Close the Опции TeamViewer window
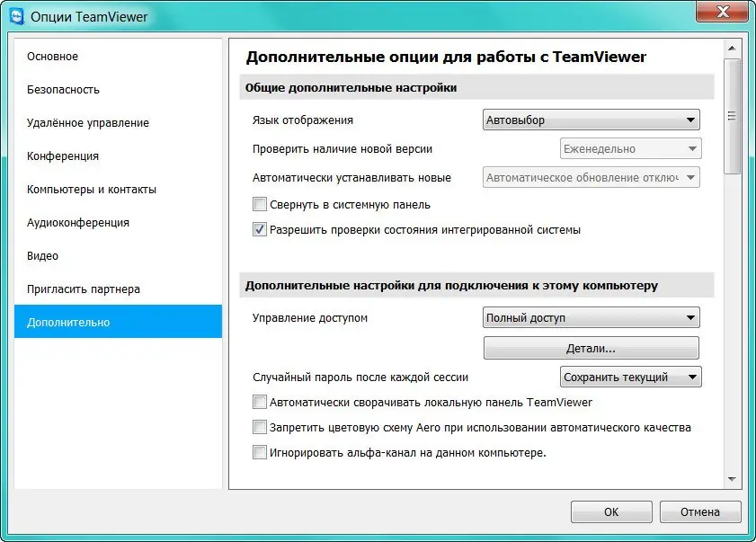Image resolution: width=756 pixels, height=542 pixels. point(722,12)
